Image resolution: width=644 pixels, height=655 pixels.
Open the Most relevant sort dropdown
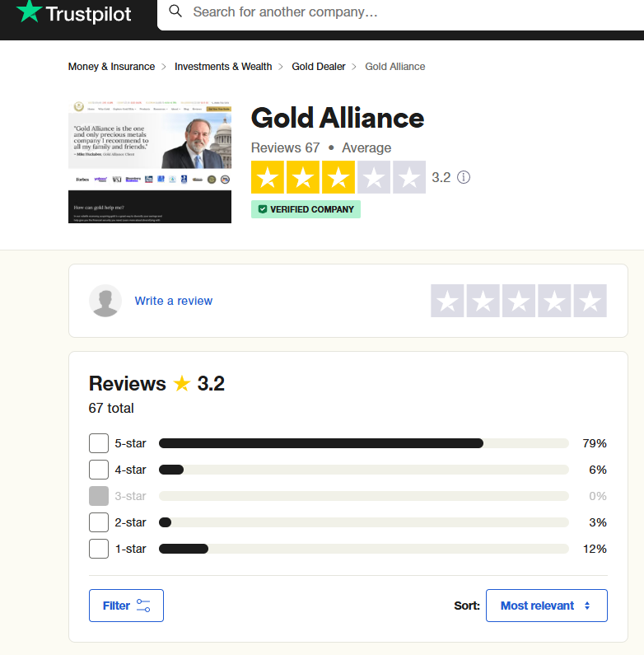[547, 606]
